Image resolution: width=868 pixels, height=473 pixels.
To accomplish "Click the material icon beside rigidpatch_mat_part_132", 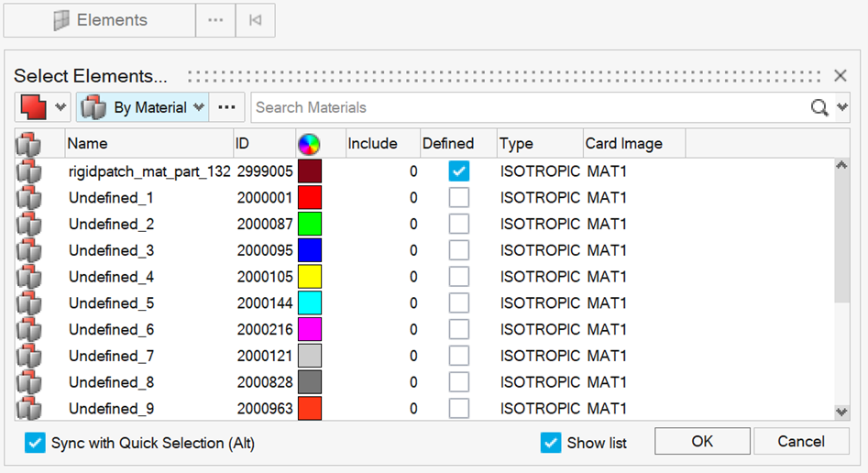I will coord(29,171).
